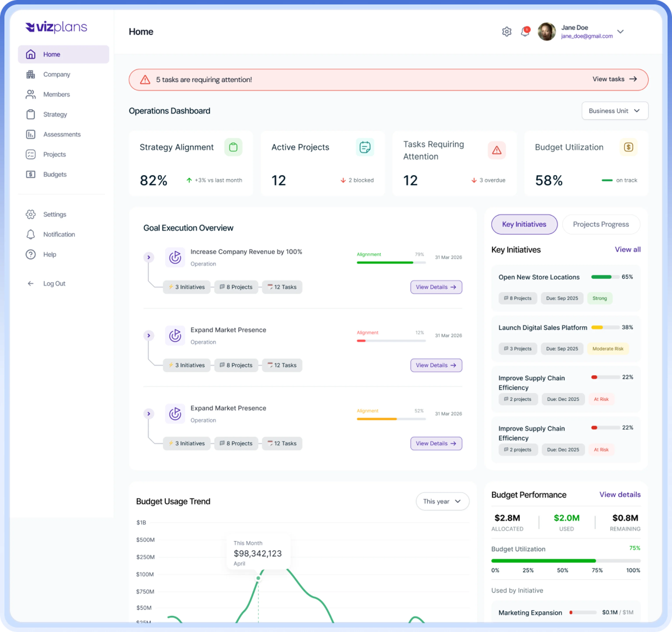Click the $98,342,123 This Month tooltip

pyautogui.click(x=258, y=553)
